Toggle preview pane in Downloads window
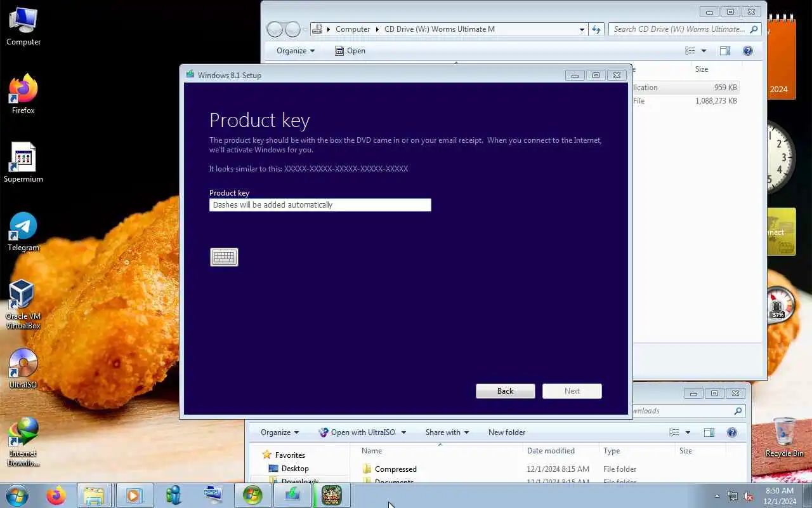 709,432
